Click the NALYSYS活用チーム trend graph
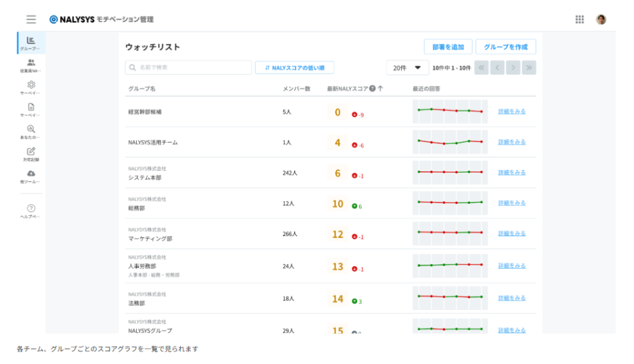This screenshot has width=634, height=364. [450, 142]
